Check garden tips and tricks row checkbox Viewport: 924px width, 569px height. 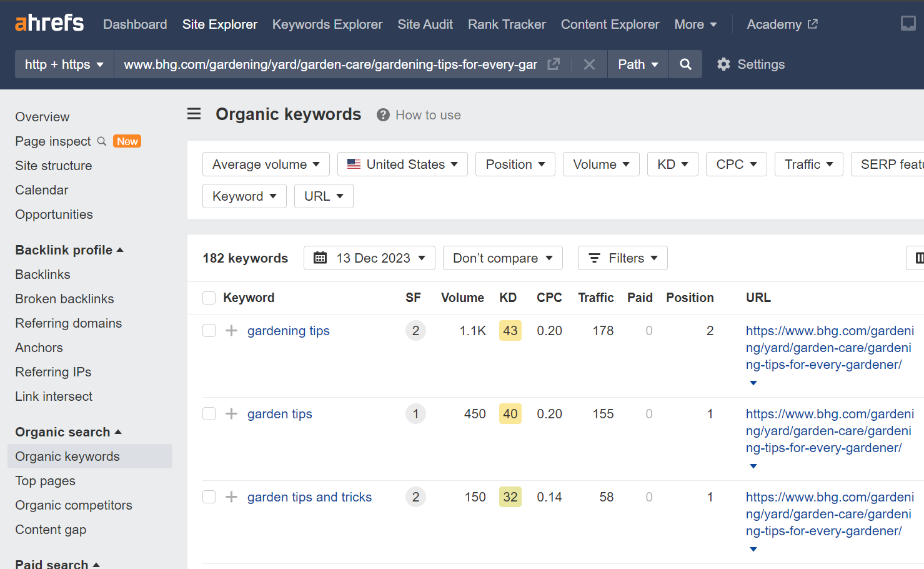pyautogui.click(x=209, y=497)
